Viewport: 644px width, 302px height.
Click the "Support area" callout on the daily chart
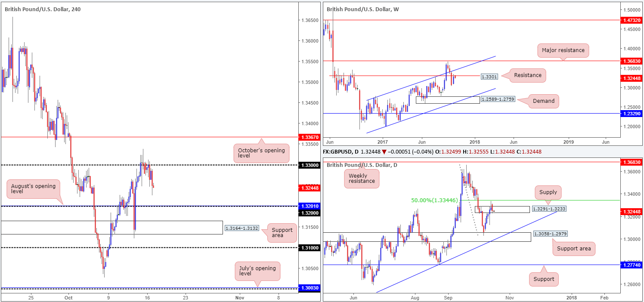pos(575,248)
